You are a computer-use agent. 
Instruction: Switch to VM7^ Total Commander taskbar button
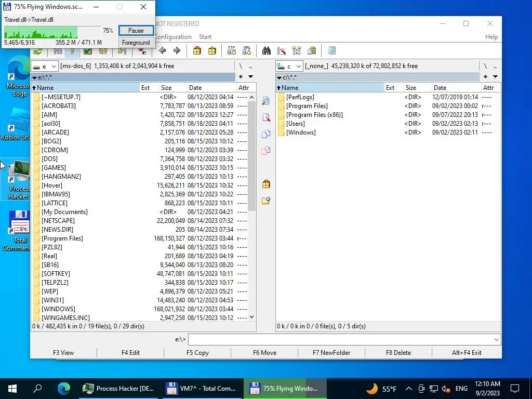tap(201, 389)
